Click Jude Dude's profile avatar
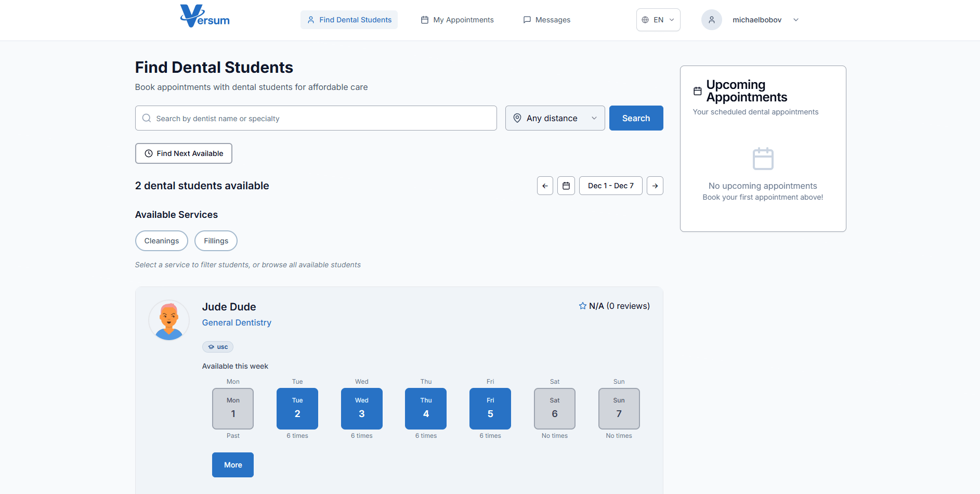 click(x=169, y=320)
